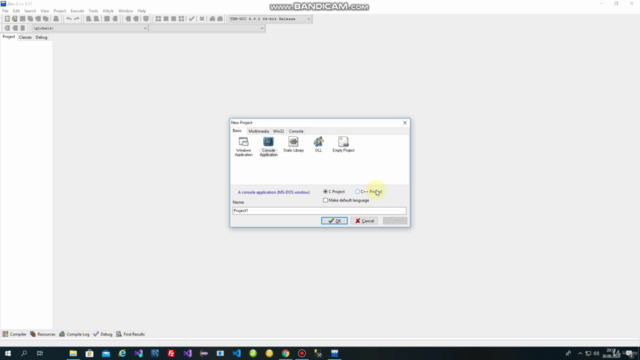The height and width of the screenshot is (360, 640).
Task: Select the Console Application project type
Action: pos(269,147)
